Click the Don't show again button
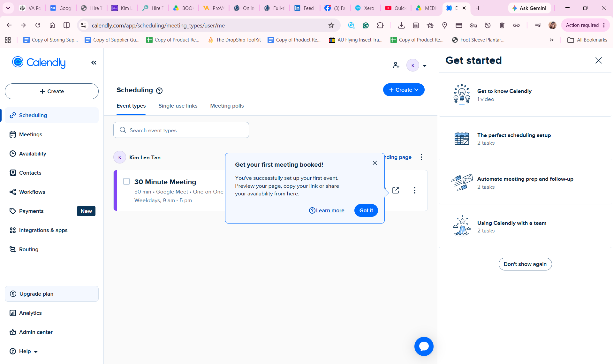Viewport: 613px width, 364px height. [x=525, y=264]
